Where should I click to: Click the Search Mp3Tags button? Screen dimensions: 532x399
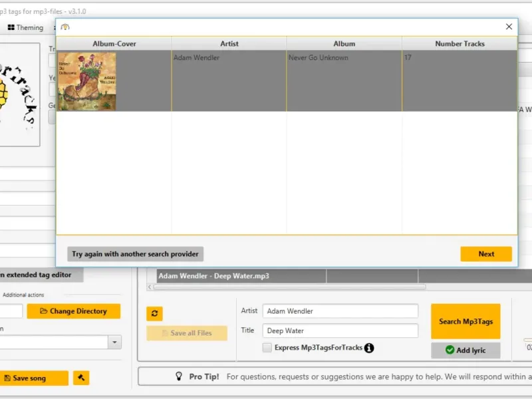465,321
